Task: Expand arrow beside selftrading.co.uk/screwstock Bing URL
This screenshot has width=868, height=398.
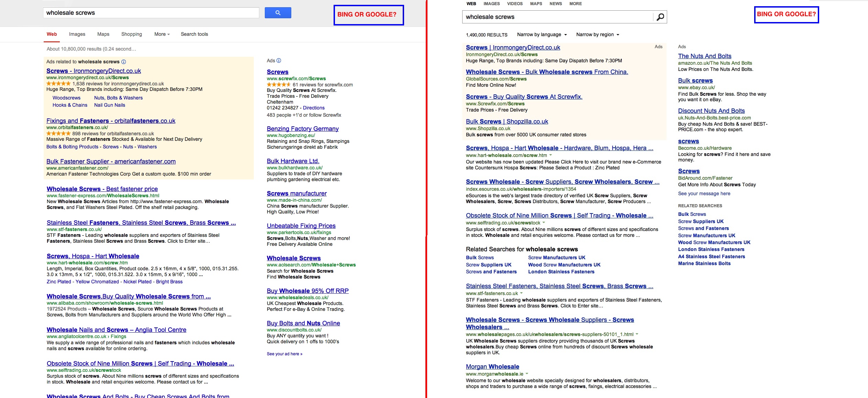Action: 544,223
